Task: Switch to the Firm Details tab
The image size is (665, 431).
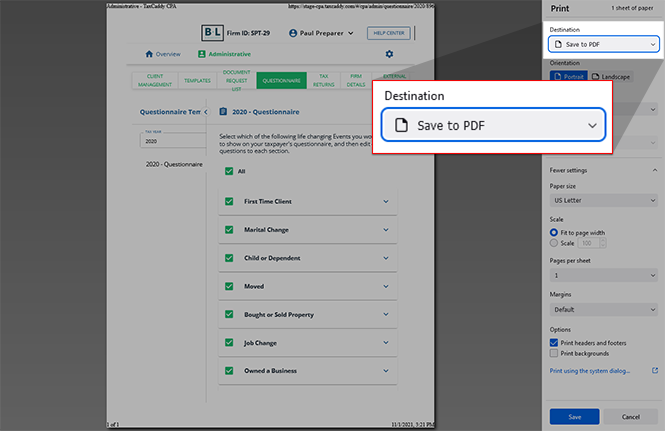Action: click(356, 80)
